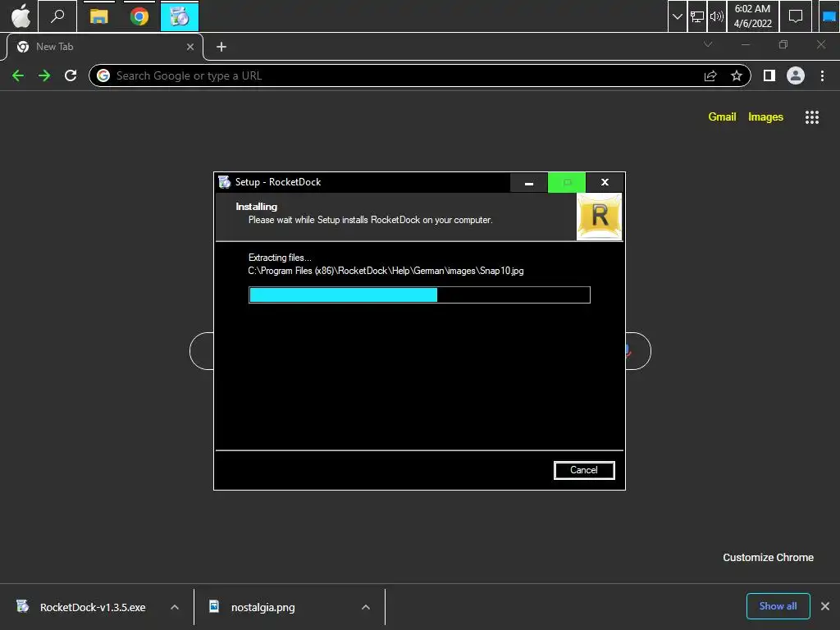Bookmark this tab with the star
This screenshot has width=840, height=630.
point(737,75)
